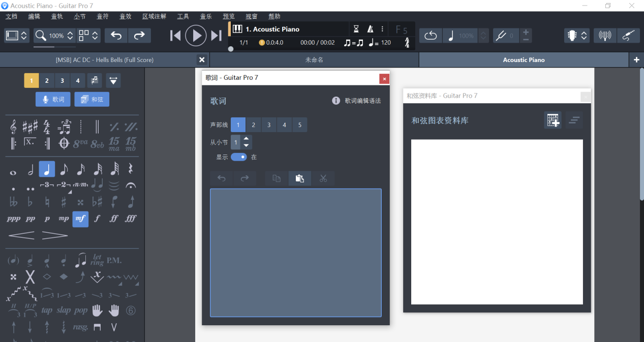
Task: Switch to voice 2 in left panel
Action: click(46, 80)
